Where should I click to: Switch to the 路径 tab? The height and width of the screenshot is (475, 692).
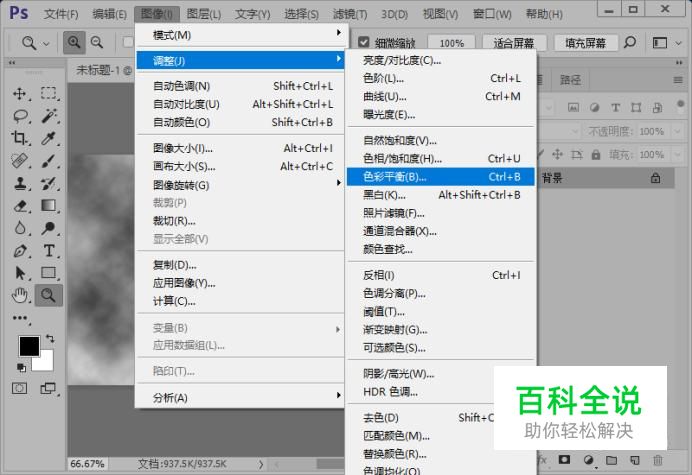pyautogui.click(x=570, y=80)
